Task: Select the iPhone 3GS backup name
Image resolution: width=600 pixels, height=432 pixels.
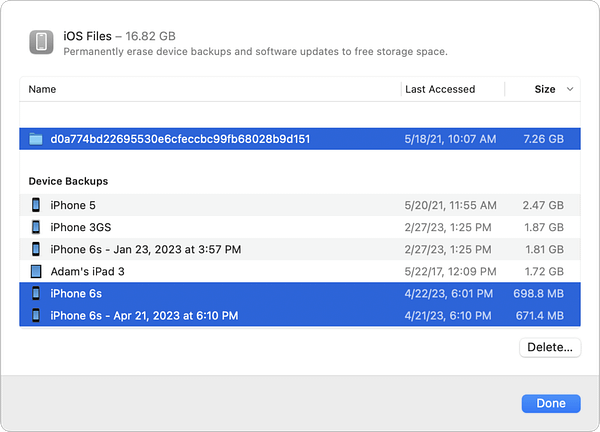Action: click(x=82, y=227)
